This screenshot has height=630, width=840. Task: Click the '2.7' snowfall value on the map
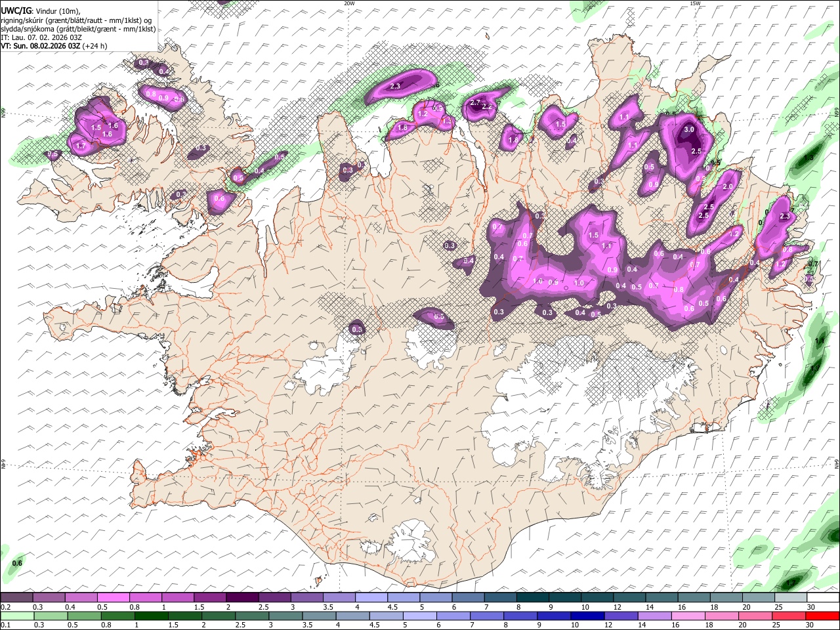pyautogui.click(x=476, y=102)
